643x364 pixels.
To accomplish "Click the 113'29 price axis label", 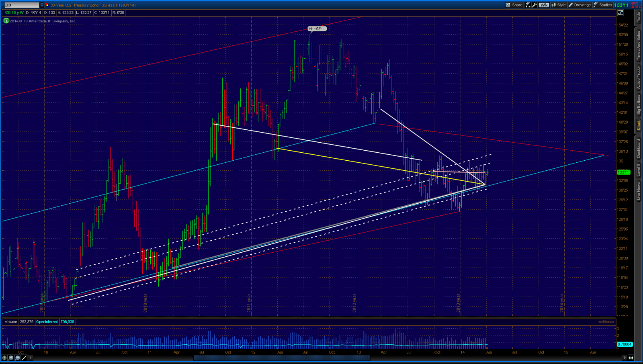I will tap(623, 307).
